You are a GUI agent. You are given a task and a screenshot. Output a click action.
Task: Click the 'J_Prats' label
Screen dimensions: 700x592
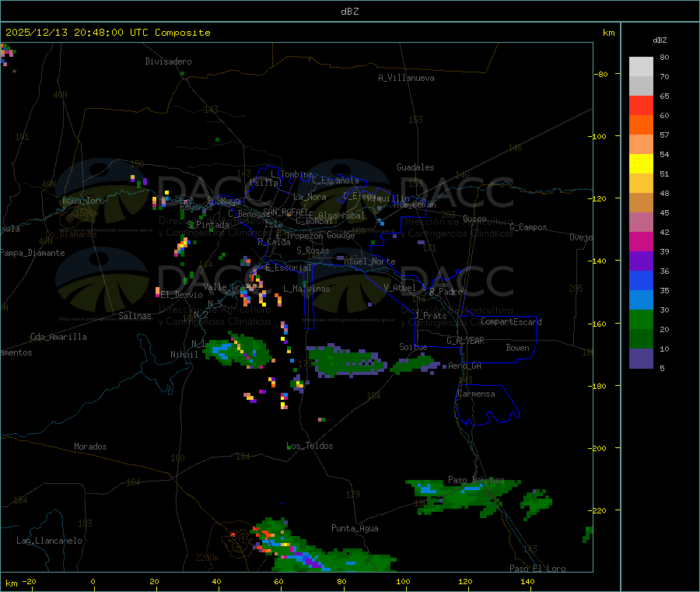coord(431,316)
